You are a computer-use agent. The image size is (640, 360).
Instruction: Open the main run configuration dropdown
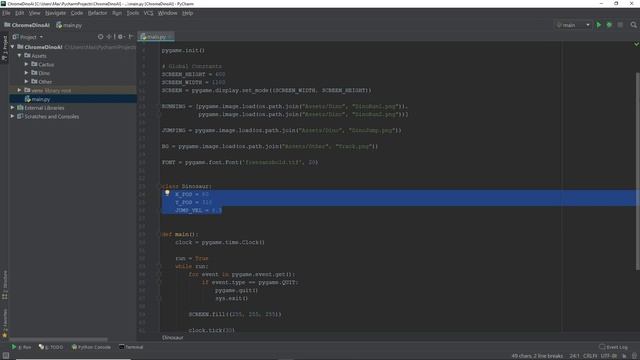[573, 25]
